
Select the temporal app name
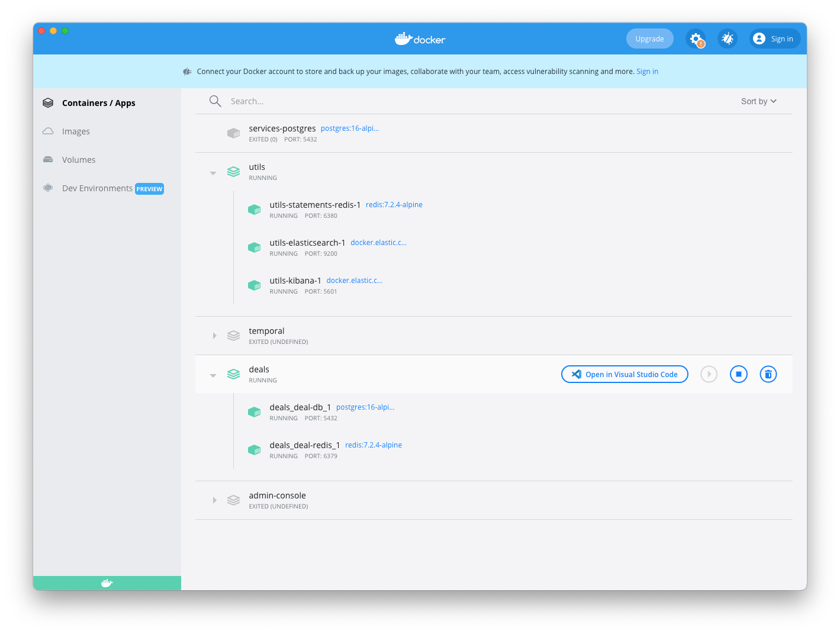[266, 331]
